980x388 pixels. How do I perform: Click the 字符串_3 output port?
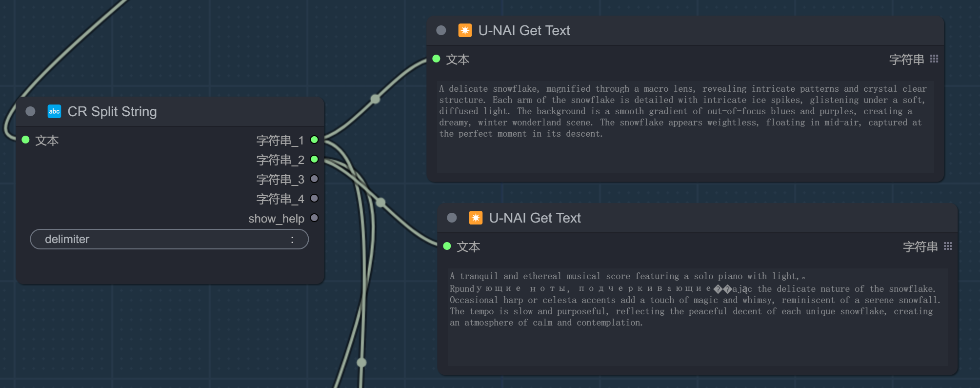click(315, 179)
